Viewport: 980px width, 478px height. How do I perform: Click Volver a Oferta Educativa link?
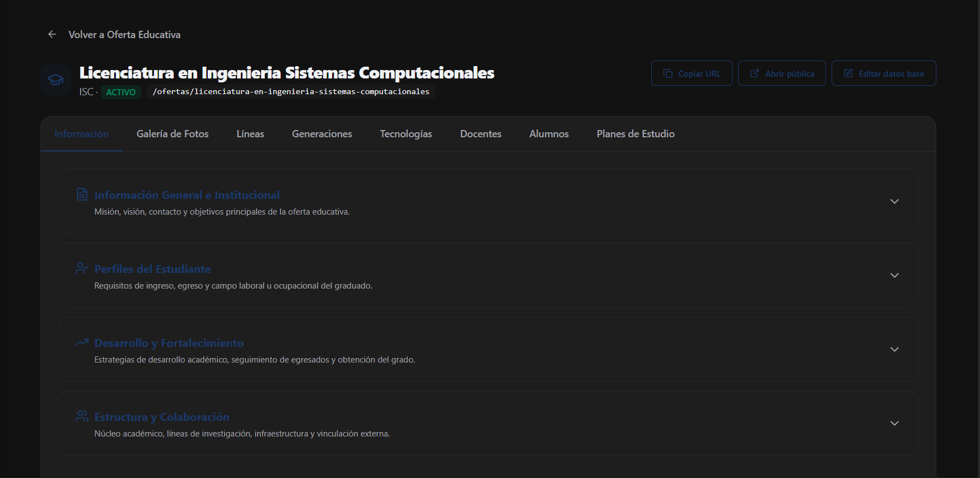coord(114,35)
